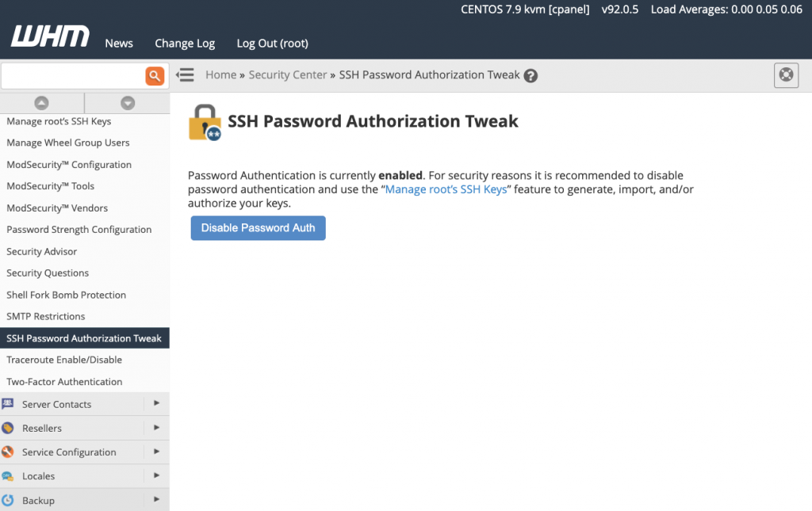The height and width of the screenshot is (511, 812).
Task: Open the help question mark icon
Action: (x=531, y=76)
